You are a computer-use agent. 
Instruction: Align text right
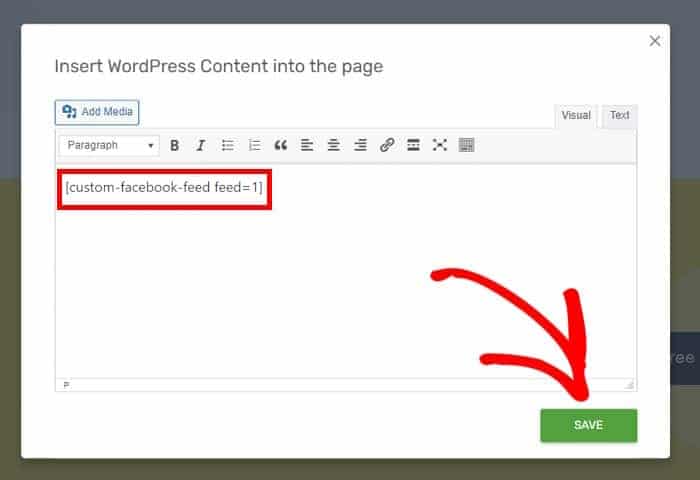tap(360, 146)
